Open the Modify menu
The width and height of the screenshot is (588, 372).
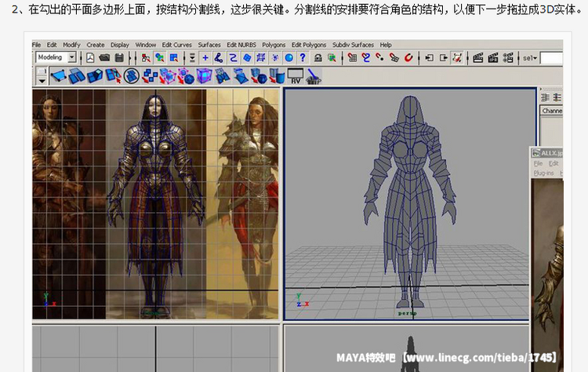point(71,45)
